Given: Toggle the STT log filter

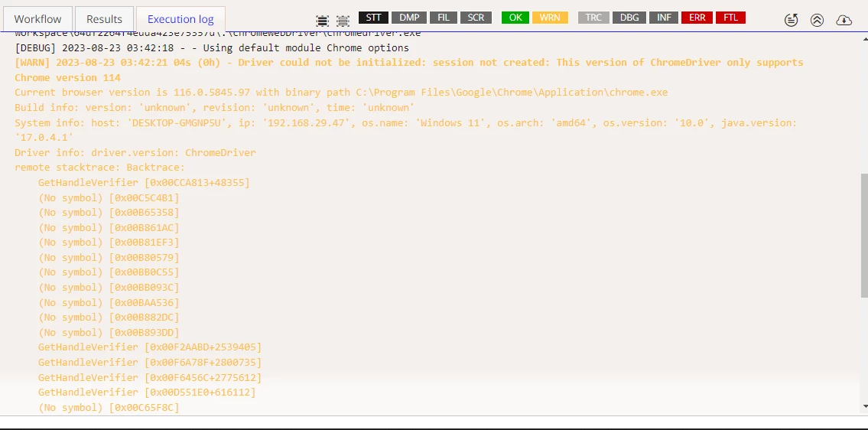Looking at the screenshot, I should (x=374, y=18).
